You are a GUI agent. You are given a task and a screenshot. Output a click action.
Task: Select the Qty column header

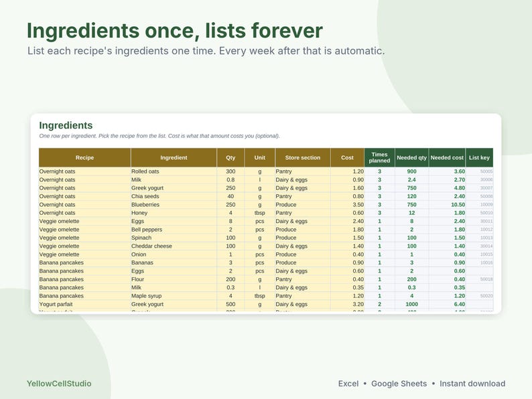point(230,157)
